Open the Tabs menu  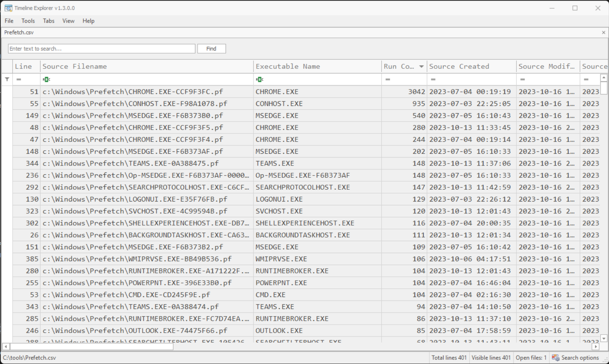coord(49,21)
